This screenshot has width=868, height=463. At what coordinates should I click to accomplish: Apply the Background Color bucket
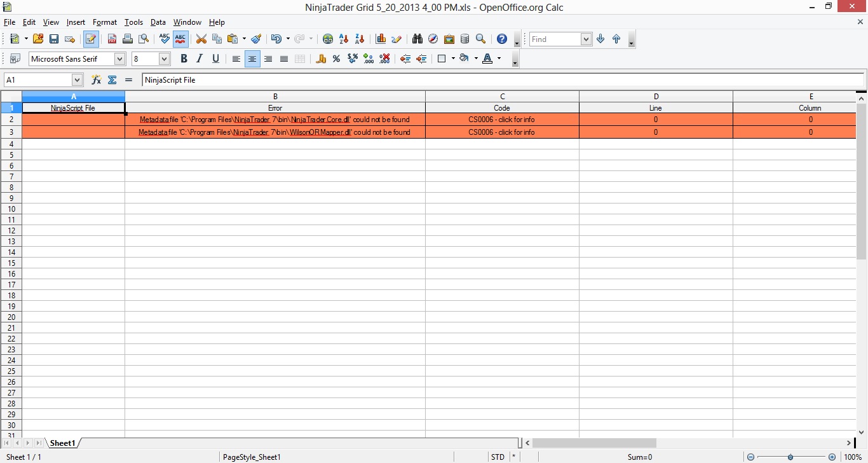click(x=464, y=59)
